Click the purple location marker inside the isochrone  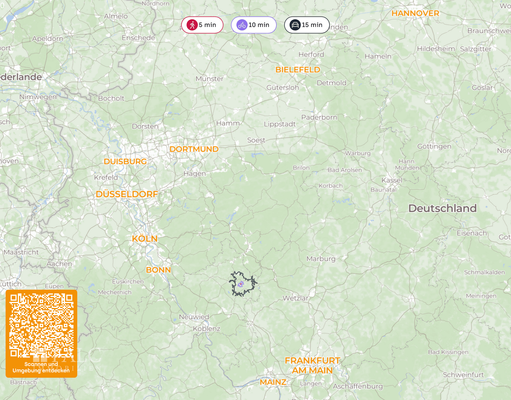click(241, 284)
